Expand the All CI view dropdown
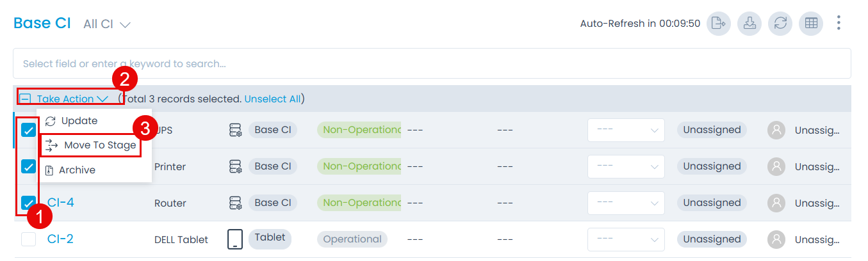 [x=107, y=24]
